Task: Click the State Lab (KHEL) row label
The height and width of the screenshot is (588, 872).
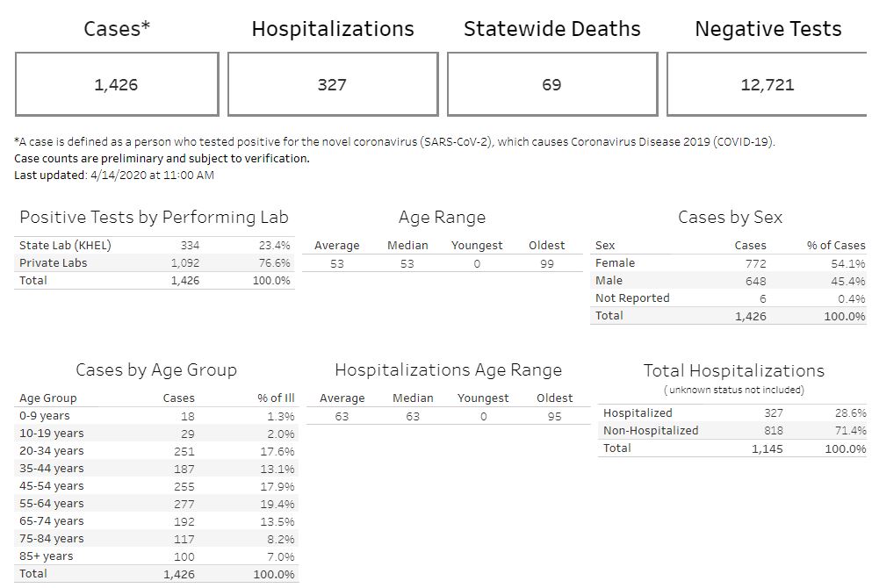Action: (65, 246)
